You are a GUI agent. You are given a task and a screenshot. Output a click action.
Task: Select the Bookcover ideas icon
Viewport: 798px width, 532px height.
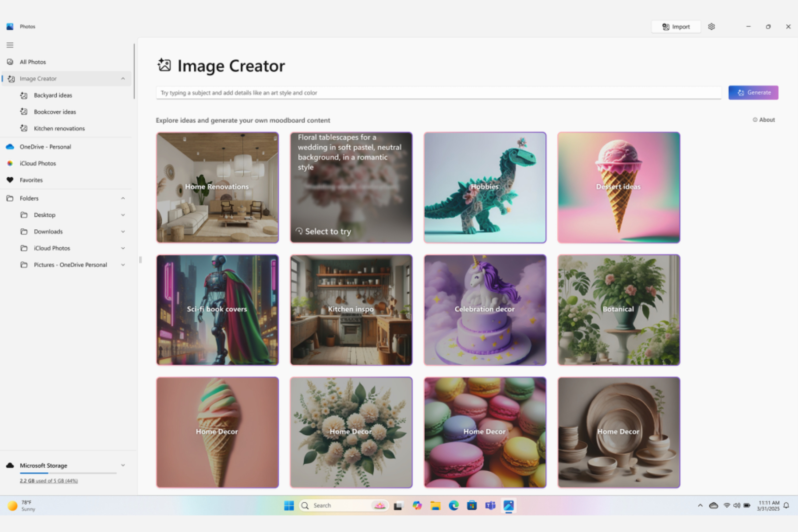pos(24,112)
